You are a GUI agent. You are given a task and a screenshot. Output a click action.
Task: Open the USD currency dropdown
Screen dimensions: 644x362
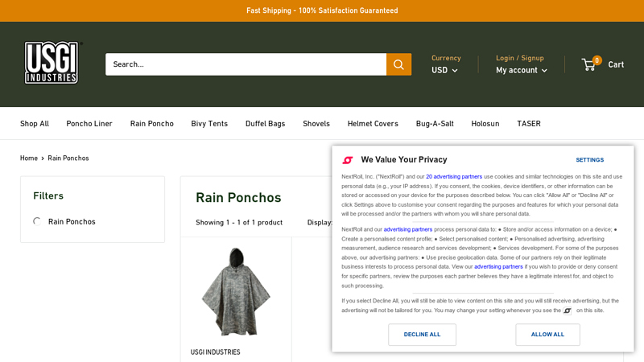pyautogui.click(x=444, y=70)
